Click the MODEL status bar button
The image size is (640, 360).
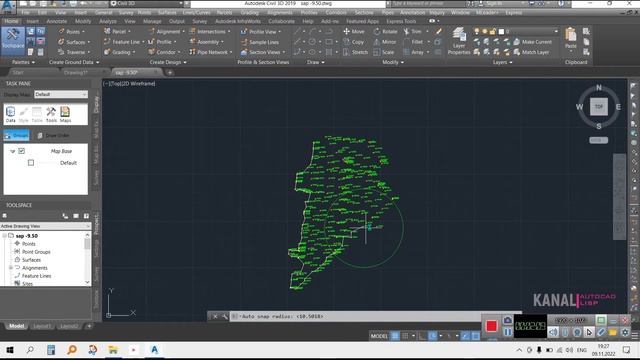click(x=379, y=336)
